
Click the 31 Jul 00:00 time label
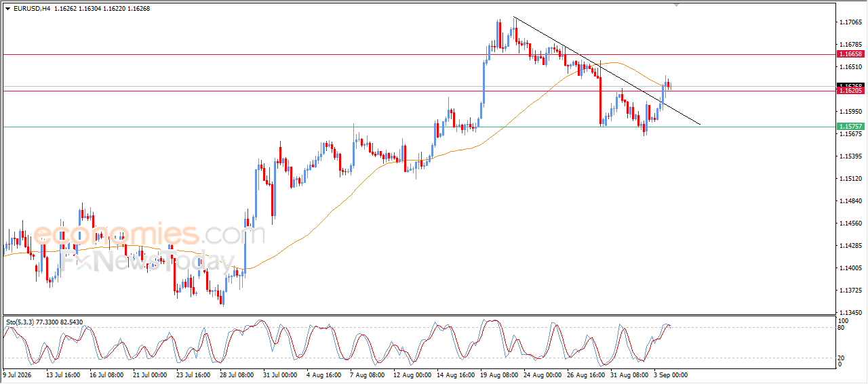pyautogui.click(x=280, y=374)
